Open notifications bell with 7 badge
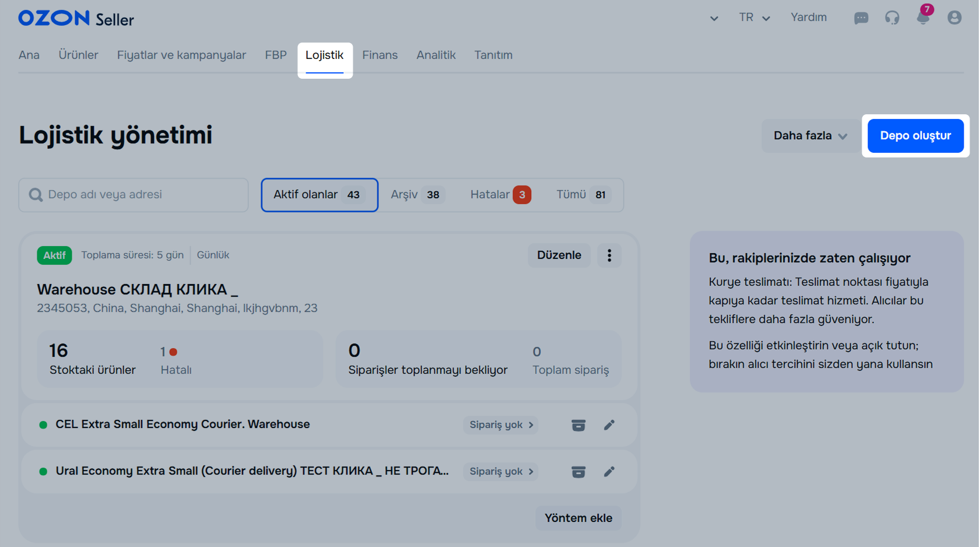Screen dimensions: 980x547 click(923, 17)
